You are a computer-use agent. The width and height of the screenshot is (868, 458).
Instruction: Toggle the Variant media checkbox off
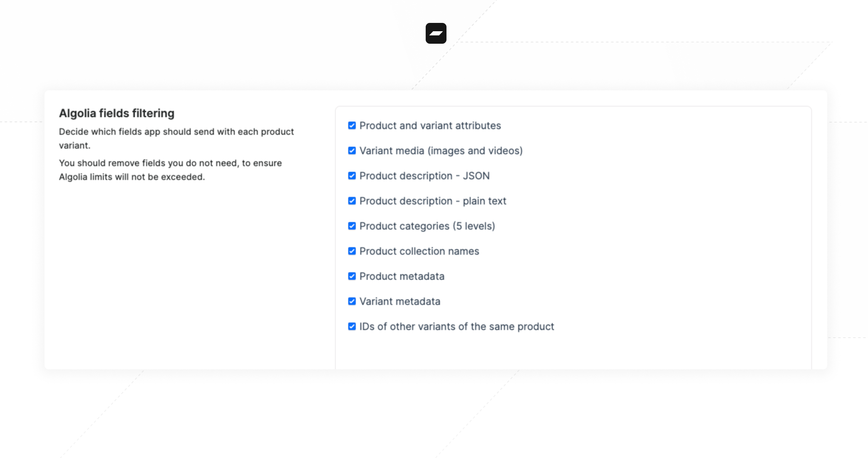point(352,150)
